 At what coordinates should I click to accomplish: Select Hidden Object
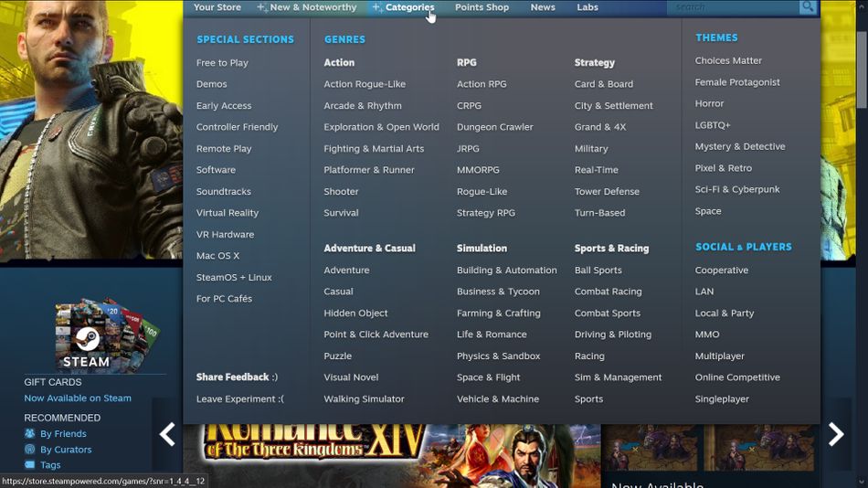click(x=355, y=313)
